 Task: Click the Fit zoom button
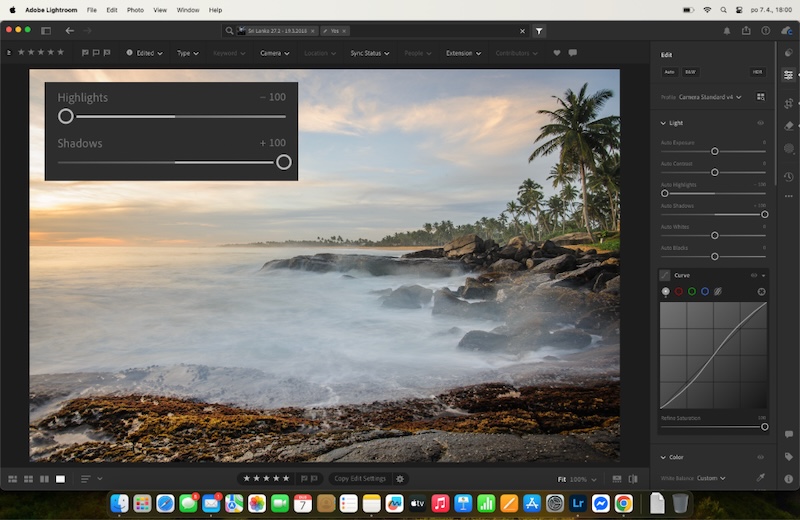pyautogui.click(x=562, y=479)
